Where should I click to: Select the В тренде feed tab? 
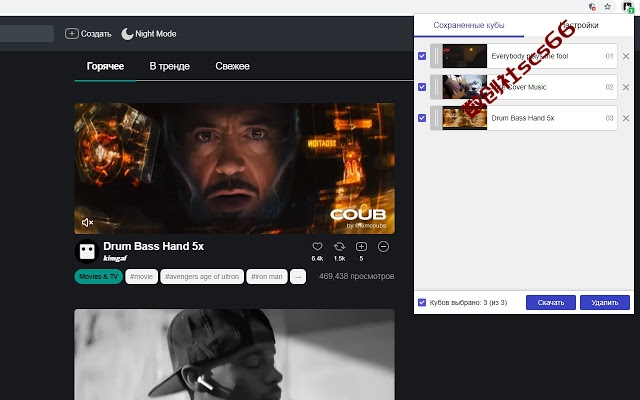[169, 66]
